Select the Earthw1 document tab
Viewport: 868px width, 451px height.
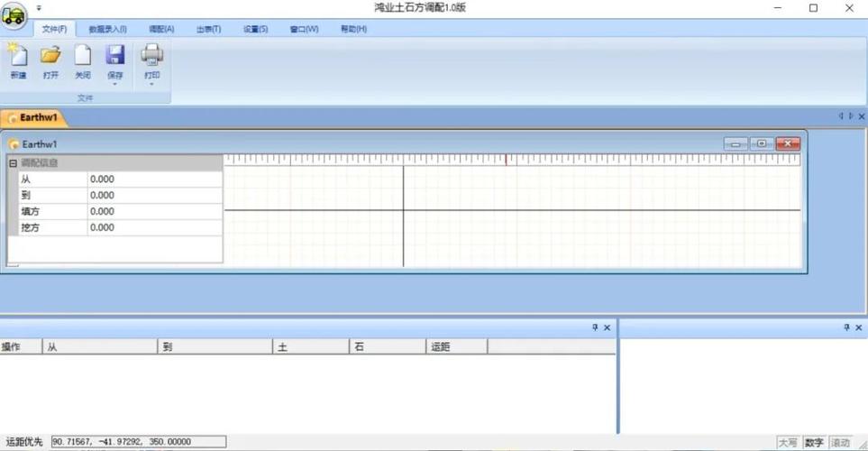click(x=34, y=117)
